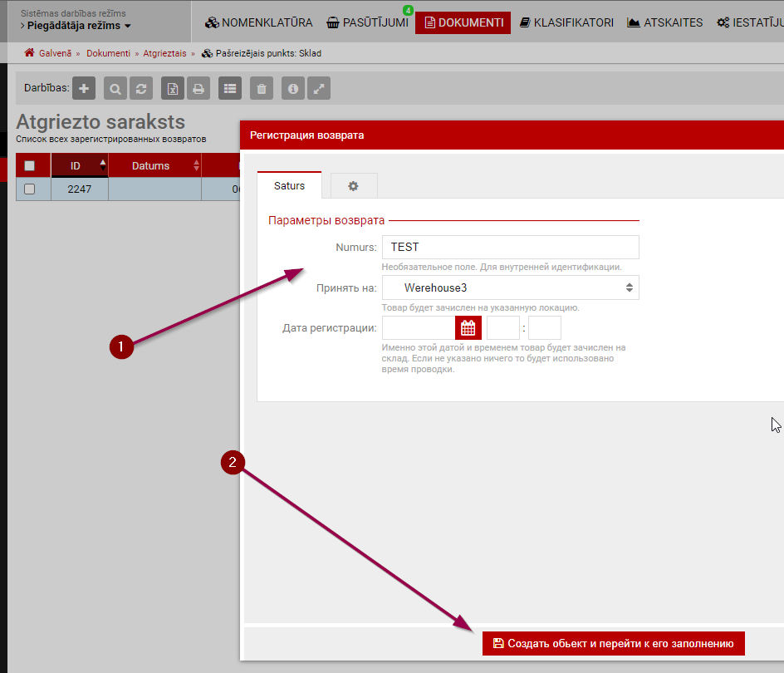Toggle the select-all checkbox in table header
Screen dimensions: 784x673
click(30, 166)
